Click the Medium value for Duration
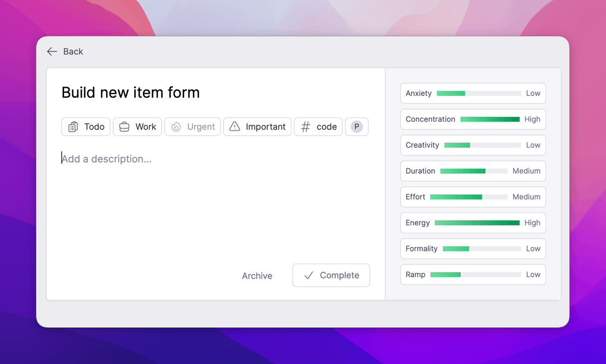The image size is (606, 364). coord(527,171)
